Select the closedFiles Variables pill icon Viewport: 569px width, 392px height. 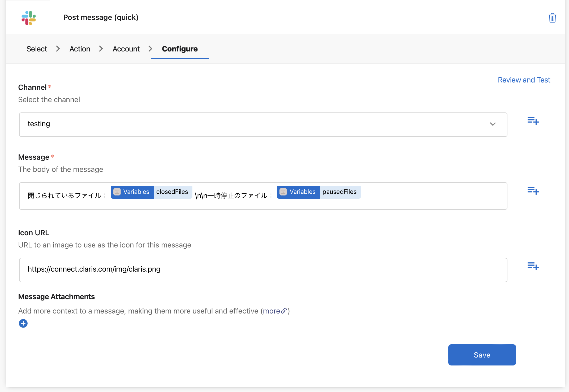tap(117, 192)
